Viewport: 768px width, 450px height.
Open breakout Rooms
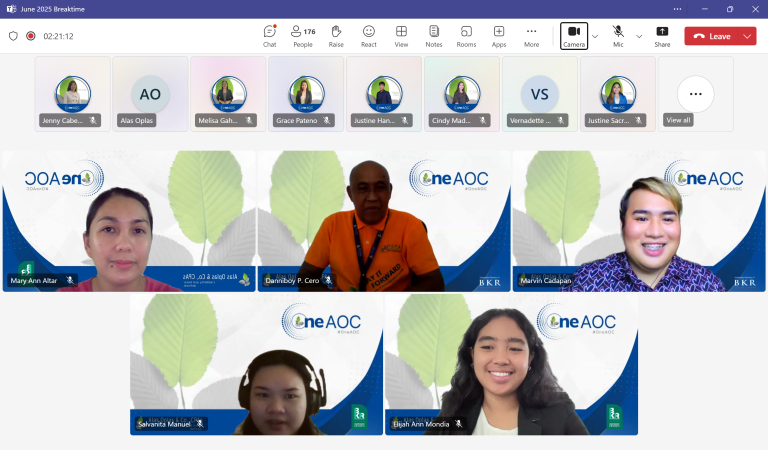click(466, 36)
